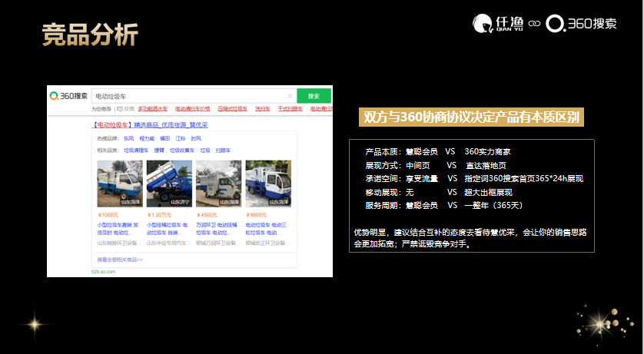Click the ¥4500元 price text
This screenshot has height=354, width=644.
point(207,215)
